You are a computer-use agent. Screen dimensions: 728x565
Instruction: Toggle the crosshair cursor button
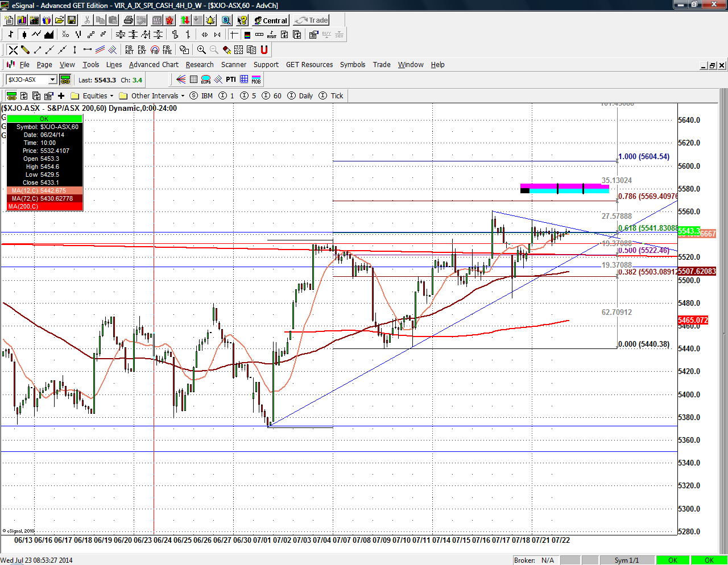pyautogui.click(x=234, y=35)
